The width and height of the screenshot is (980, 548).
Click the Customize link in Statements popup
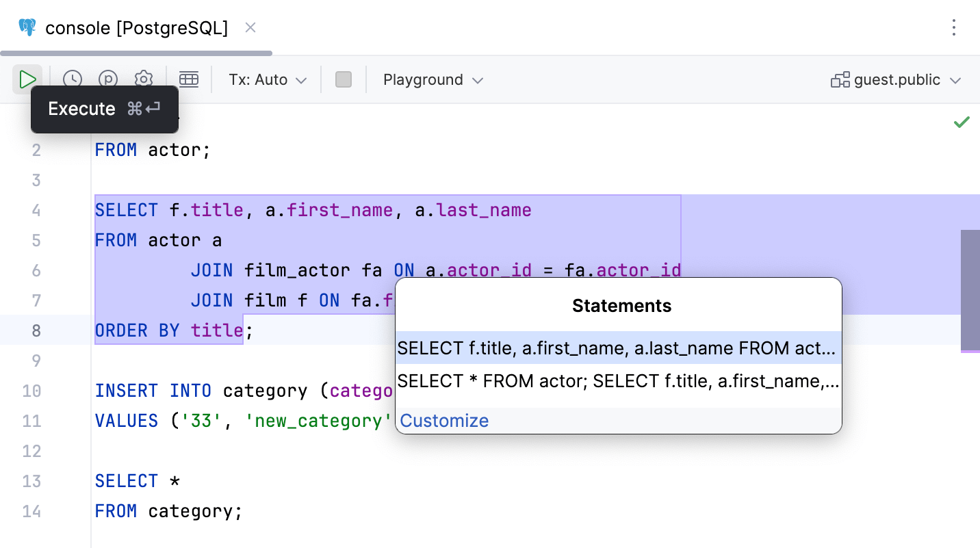click(443, 420)
